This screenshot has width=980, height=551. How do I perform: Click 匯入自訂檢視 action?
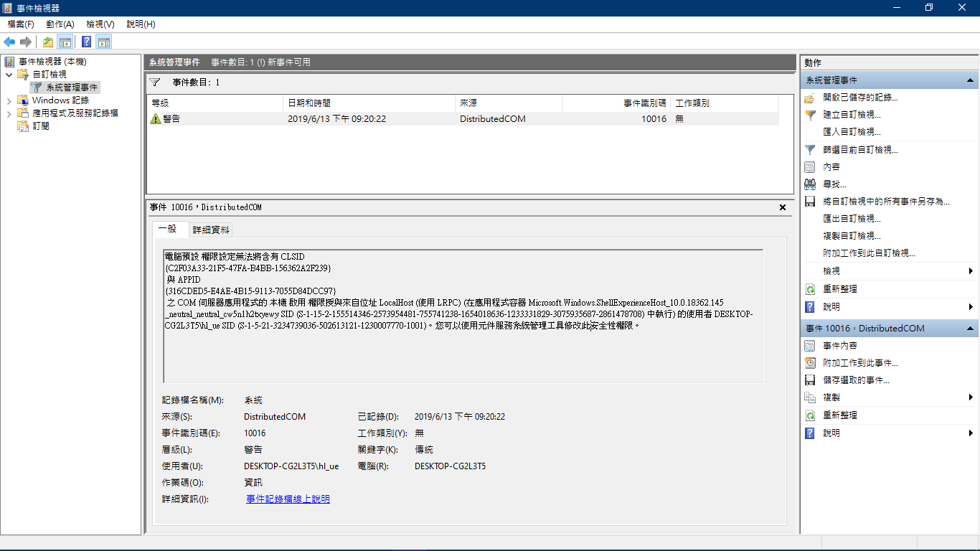coord(852,132)
